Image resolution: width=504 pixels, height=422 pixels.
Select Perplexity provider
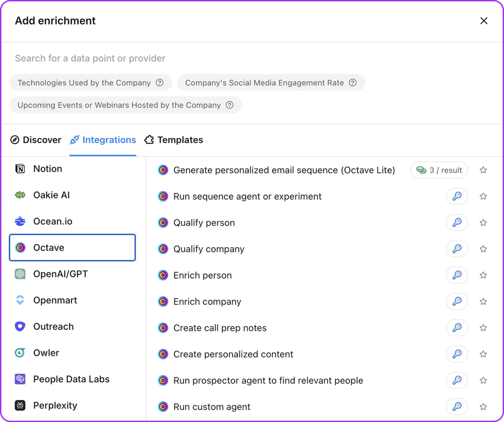click(x=72, y=405)
